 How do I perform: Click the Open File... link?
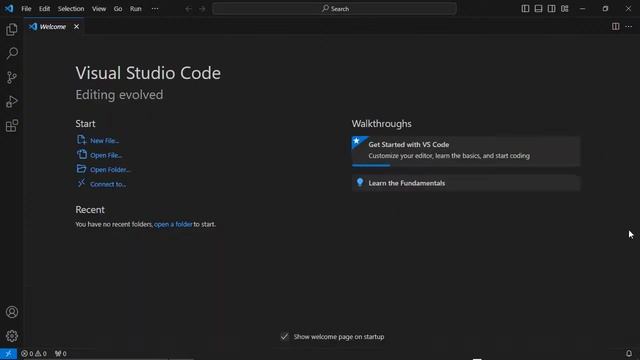pos(106,155)
